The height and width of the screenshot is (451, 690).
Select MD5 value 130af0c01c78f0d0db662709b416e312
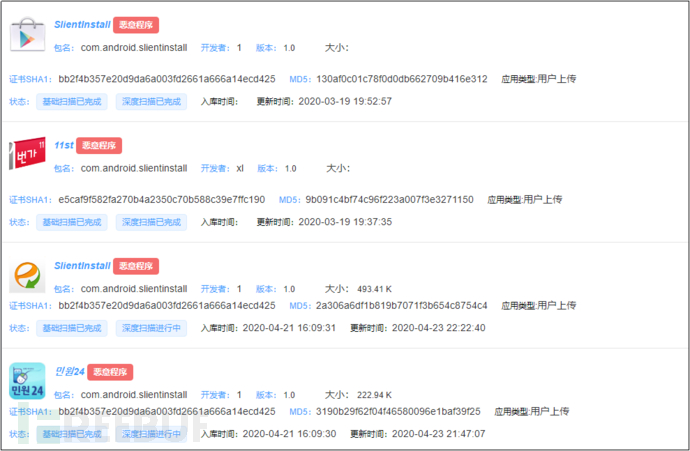[x=402, y=79]
